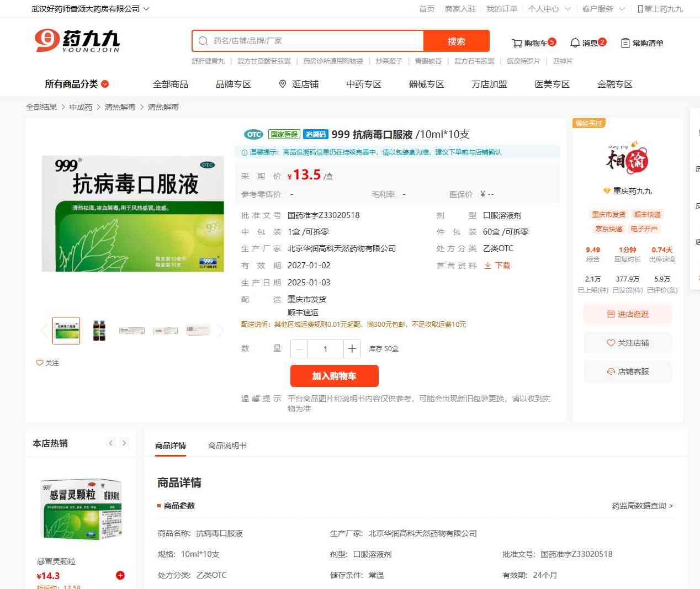Contact store customer service (店铺客服)
The image size is (700, 589).
click(628, 372)
